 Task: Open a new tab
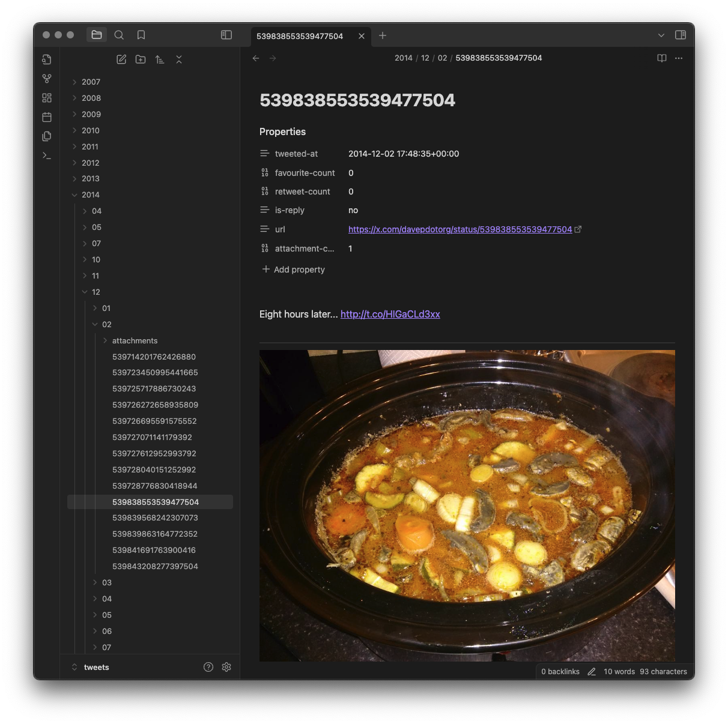coord(383,35)
